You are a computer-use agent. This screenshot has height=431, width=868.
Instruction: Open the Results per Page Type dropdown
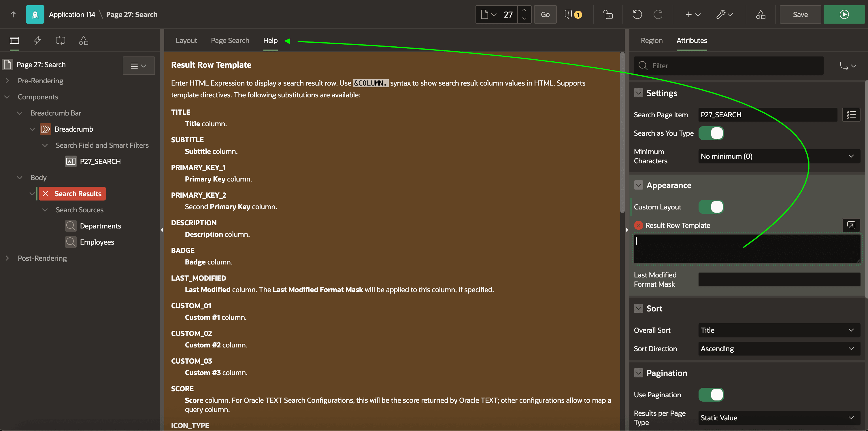pos(779,417)
